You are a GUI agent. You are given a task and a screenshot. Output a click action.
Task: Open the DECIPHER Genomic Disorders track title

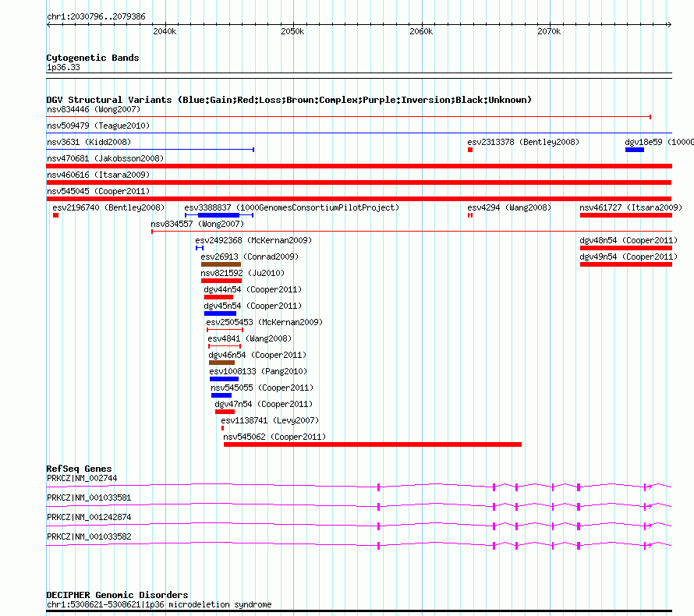click(117, 595)
